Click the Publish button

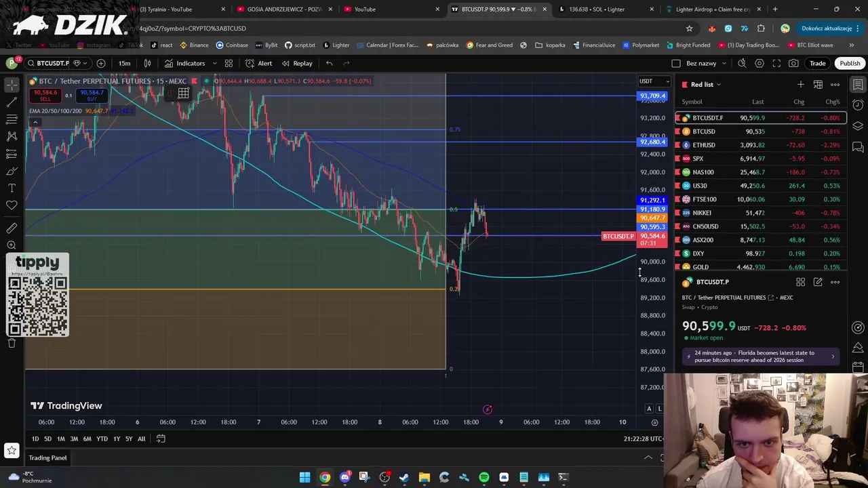click(x=850, y=63)
